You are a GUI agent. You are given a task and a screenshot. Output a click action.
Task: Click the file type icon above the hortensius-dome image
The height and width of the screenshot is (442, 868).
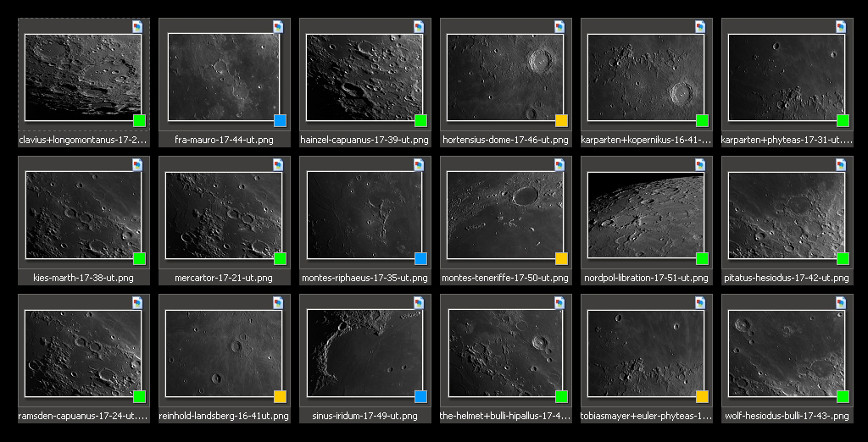tap(559, 26)
